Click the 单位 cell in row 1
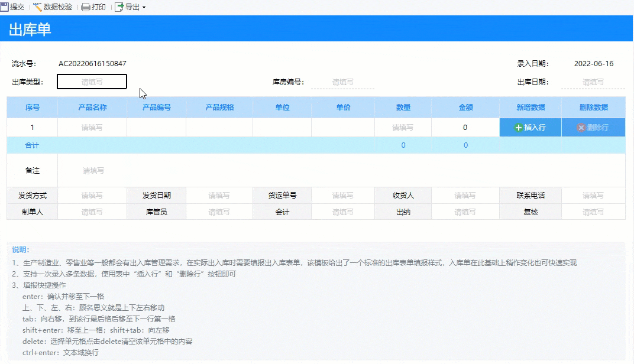The image size is (634, 364). tap(282, 128)
